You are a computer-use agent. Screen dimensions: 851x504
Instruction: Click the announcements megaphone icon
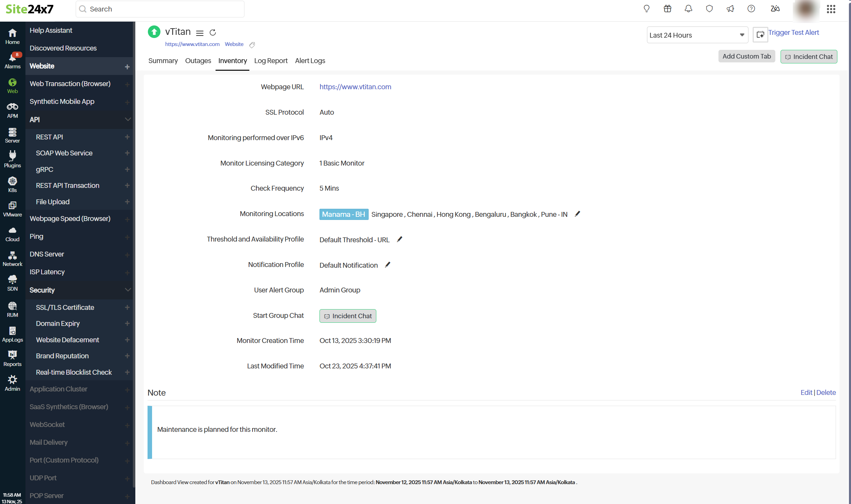(x=730, y=9)
